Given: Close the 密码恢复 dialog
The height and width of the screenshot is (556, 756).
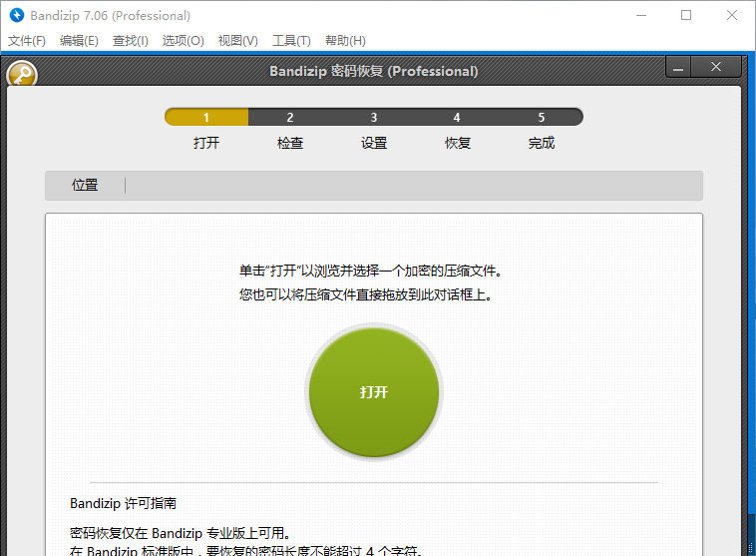Looking at the screenshot, I should click(x=716, y=68).
